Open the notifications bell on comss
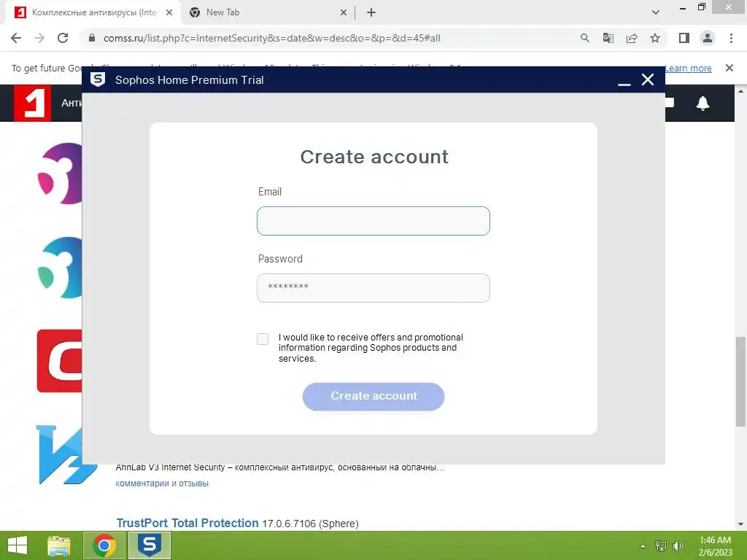747x560 pixels. pos(703,103)
